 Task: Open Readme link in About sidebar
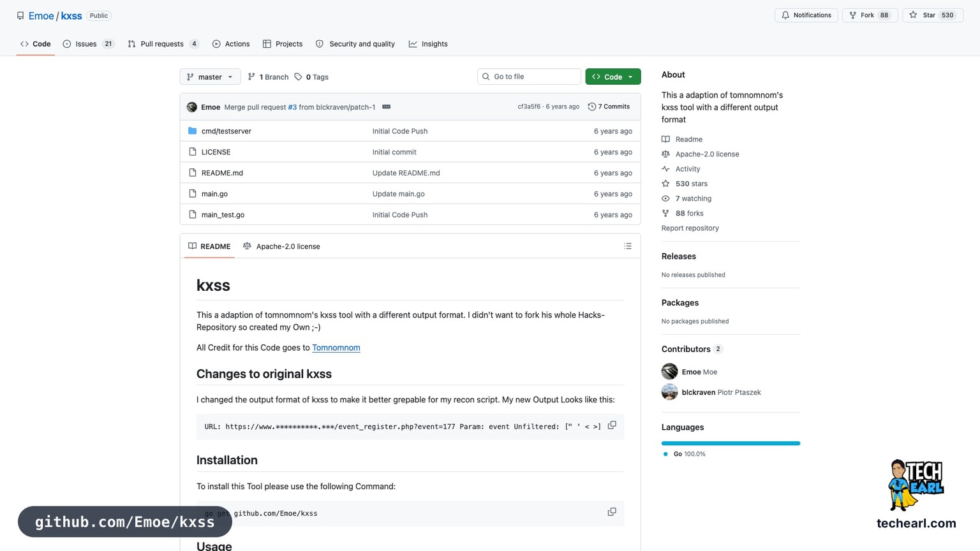coord(682,139)
